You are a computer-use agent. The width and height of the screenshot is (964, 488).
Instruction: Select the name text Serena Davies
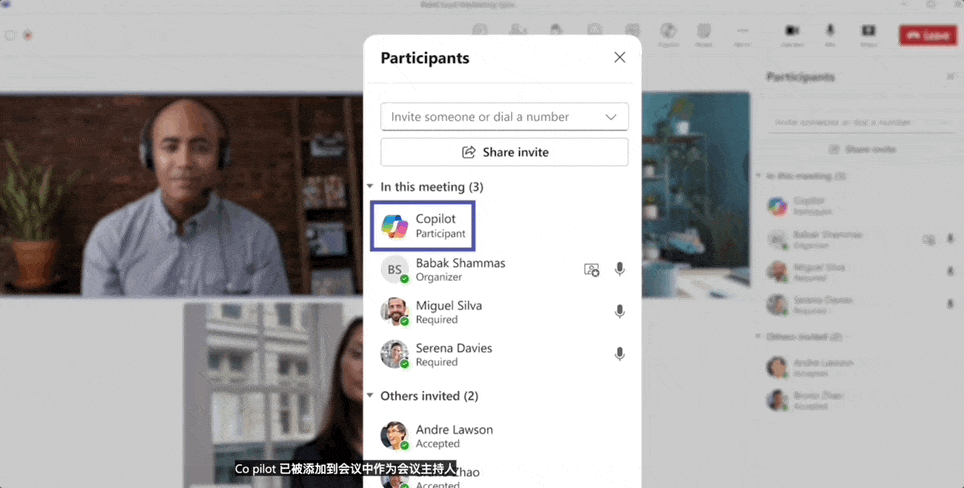(454, 348)
